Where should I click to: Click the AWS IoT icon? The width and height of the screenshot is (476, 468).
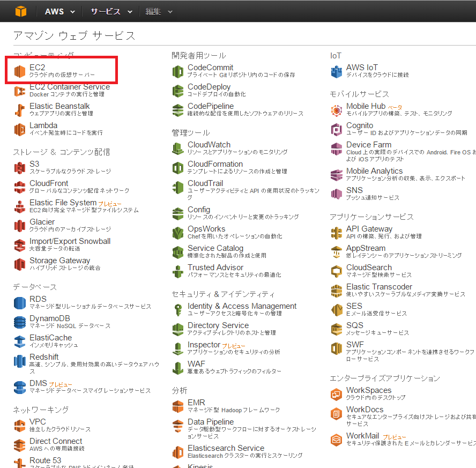point(336,71)
